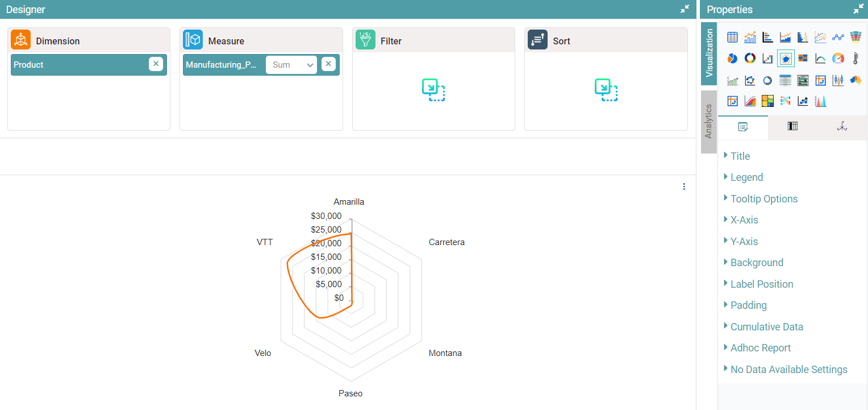This screenshot has height=410, width=868.
Task: Pick the candlestick chart visualization
Action: pyautogui.click(x=838, y=80)
